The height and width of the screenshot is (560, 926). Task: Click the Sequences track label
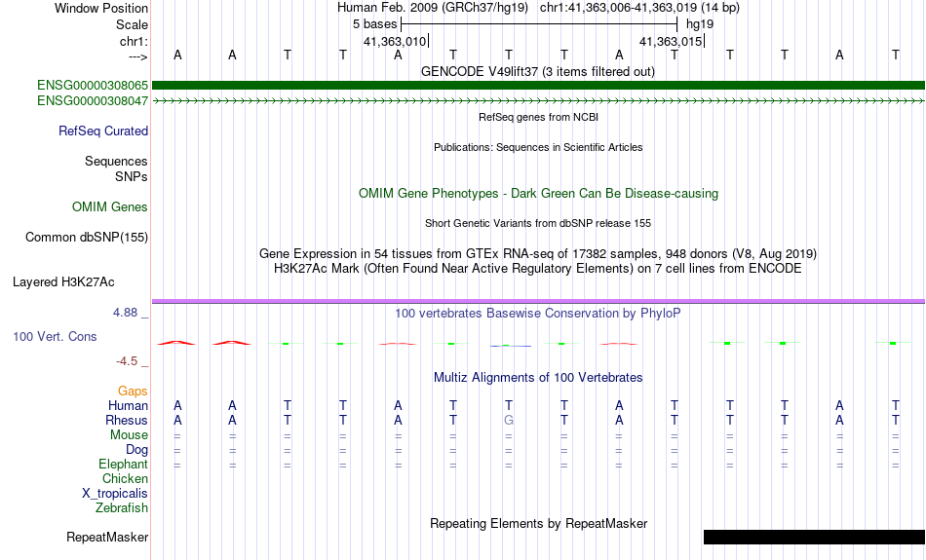(x=116, y=161)
